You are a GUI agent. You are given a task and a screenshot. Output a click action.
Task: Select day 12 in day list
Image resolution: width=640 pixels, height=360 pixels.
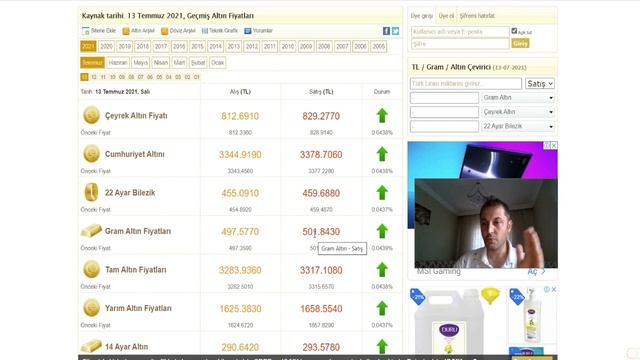94,77
